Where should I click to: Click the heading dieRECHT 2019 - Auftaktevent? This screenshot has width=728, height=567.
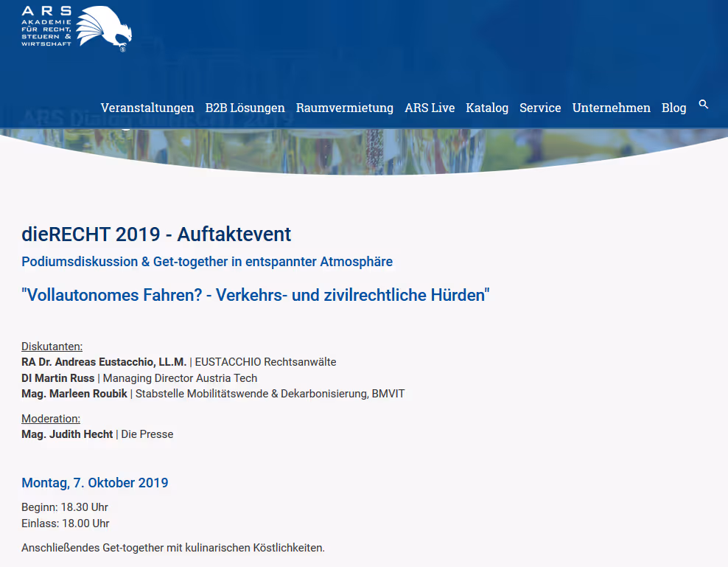pyautogui.click(x=156, y=234)
